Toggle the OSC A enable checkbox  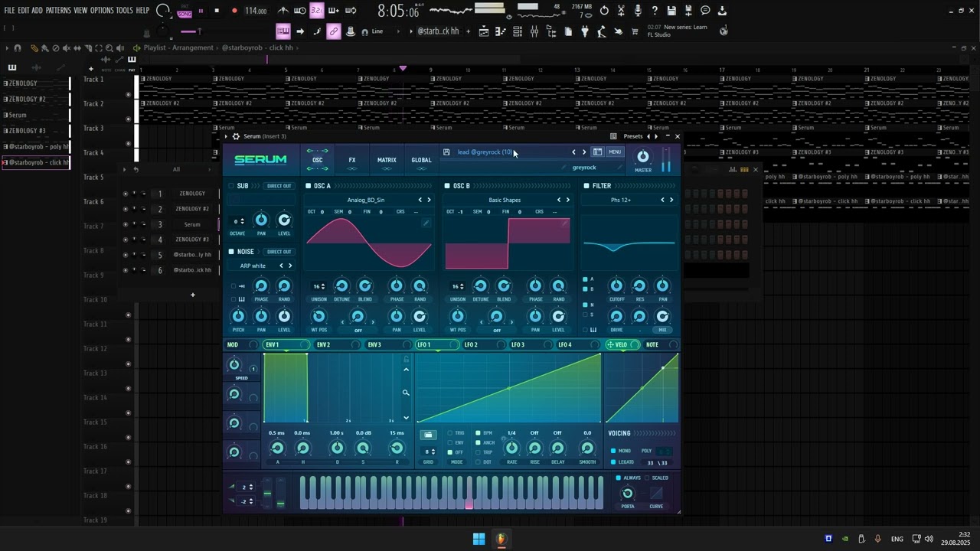point(309,186)
